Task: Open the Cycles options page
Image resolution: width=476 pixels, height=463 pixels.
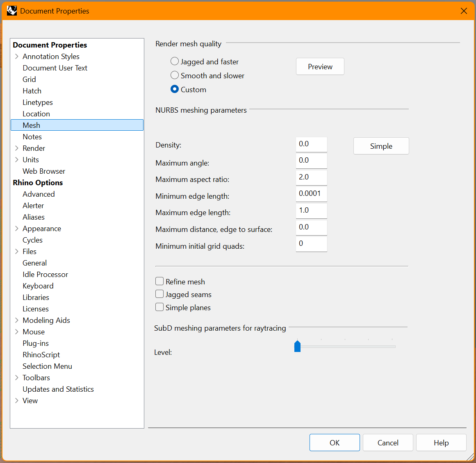Action: (32, 240)
